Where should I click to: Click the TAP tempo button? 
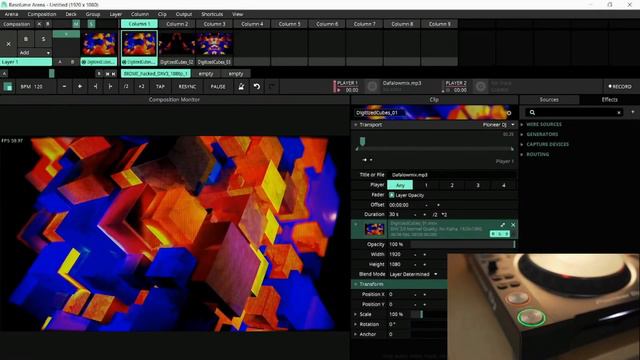click(x=160, y=87)
